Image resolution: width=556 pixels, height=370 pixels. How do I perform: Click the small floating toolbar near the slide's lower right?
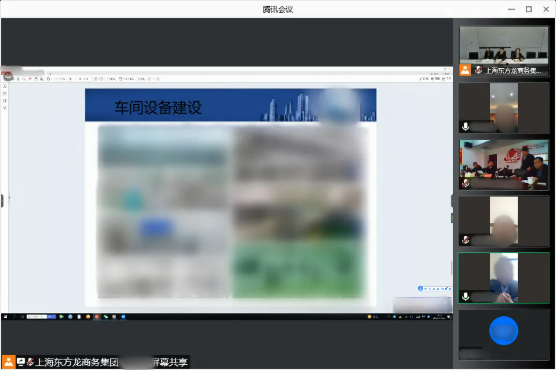(x=435, y=289)
